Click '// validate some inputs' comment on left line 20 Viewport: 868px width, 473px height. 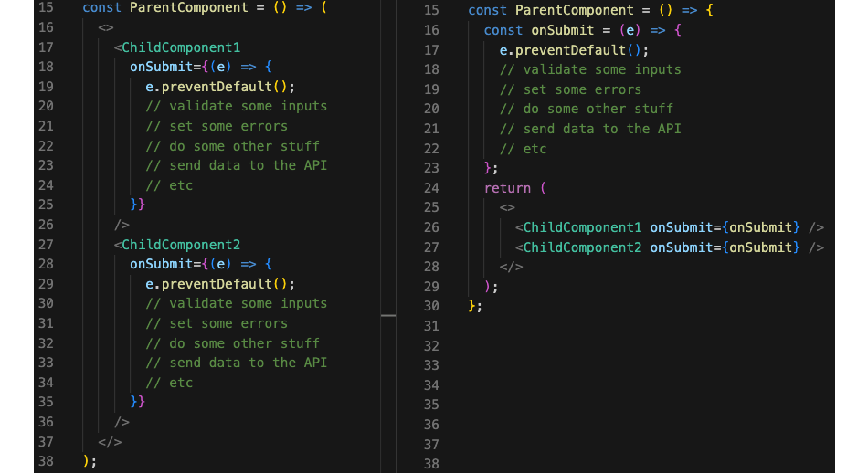click(x=237, y=106)
